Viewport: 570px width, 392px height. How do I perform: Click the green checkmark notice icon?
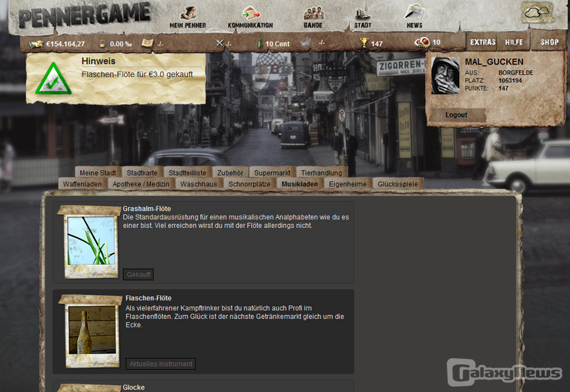52,79
